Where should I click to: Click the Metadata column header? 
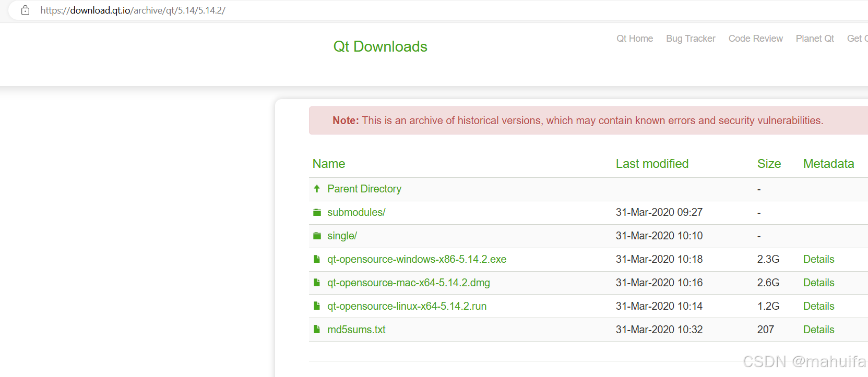[828, 164]
